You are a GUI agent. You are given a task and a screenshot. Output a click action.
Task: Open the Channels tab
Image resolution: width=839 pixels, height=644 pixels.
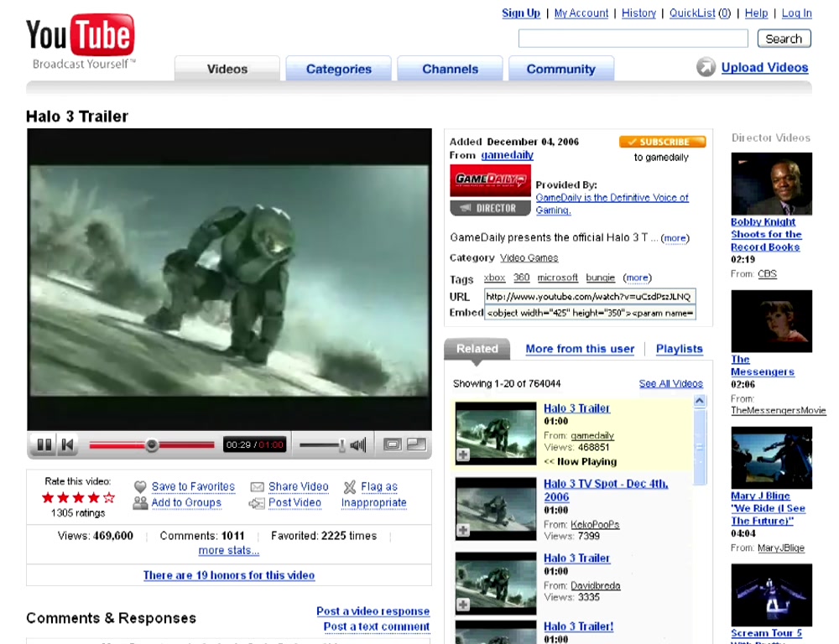[x=450, y=69]
